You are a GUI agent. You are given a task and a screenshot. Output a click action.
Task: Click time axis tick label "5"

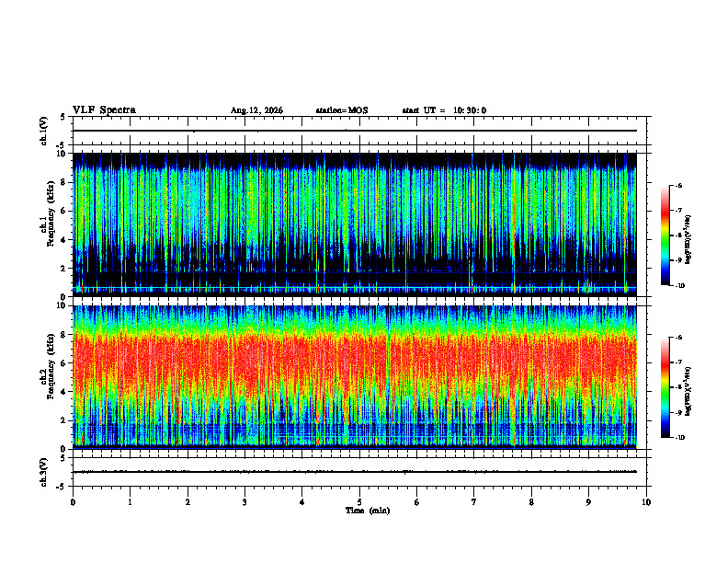359,502
